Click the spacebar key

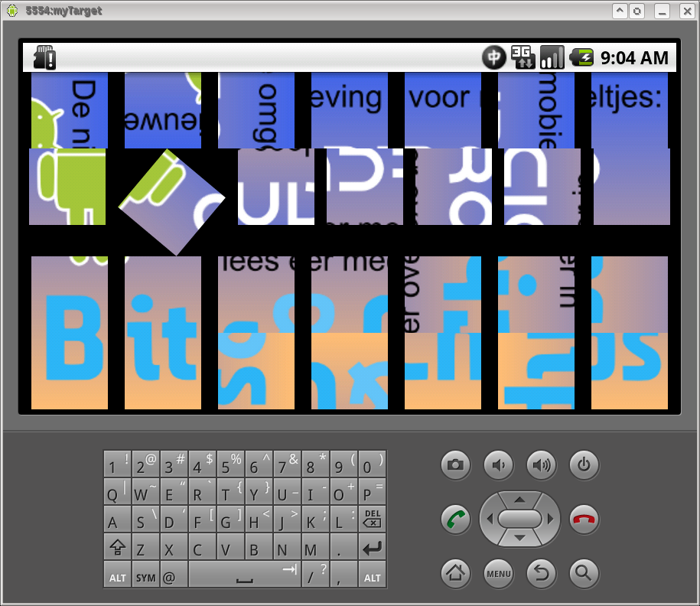[x=245, y=575]
